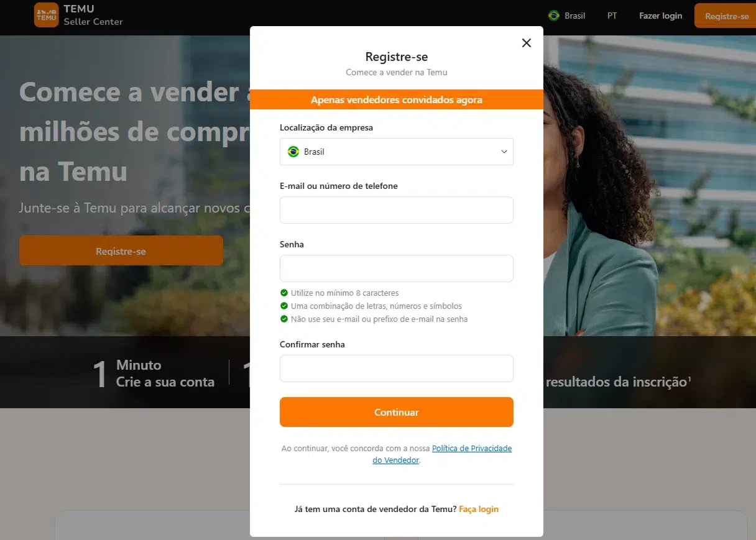The width and height of the screenshot is (756, 540).
Task: Click the Brazil flag inside location field
Action: (x=293, y=152)
